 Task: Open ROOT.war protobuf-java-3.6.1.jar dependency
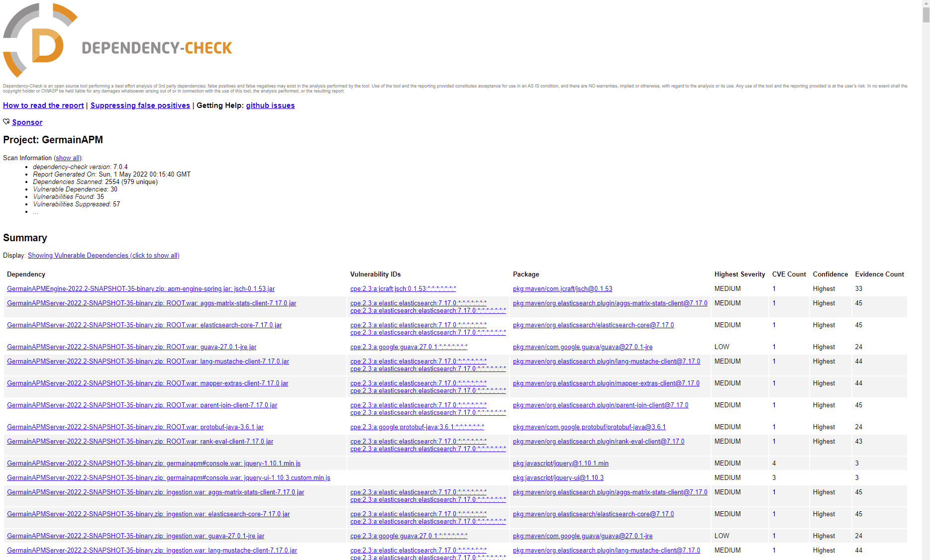click(x=135, y=427)
